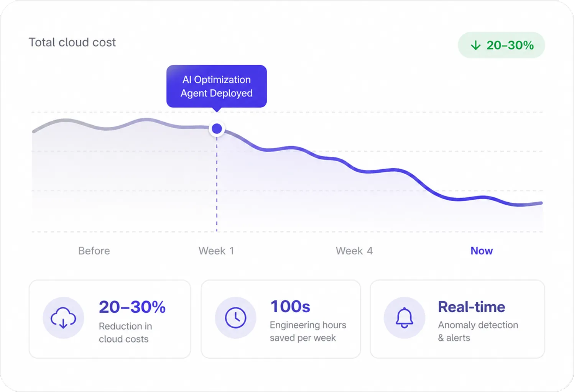Select the Week 4 axis label
Screen dimensions: 574x392
354,251
